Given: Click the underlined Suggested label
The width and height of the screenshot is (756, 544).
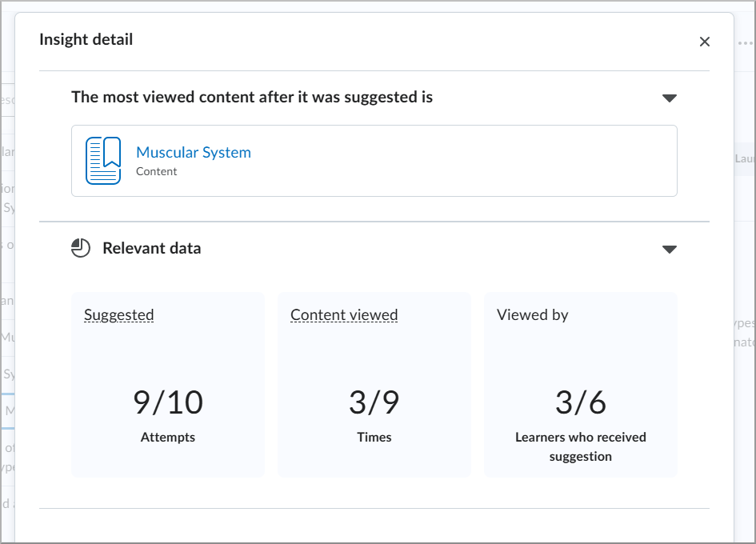Looking at the screenshot, I should 118,314.
